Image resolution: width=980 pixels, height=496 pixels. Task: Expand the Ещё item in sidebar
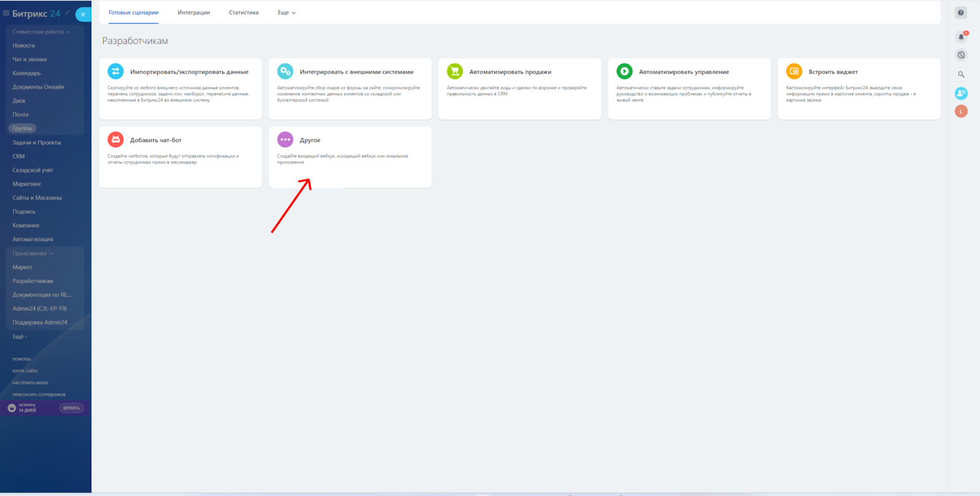click(20, 337)
